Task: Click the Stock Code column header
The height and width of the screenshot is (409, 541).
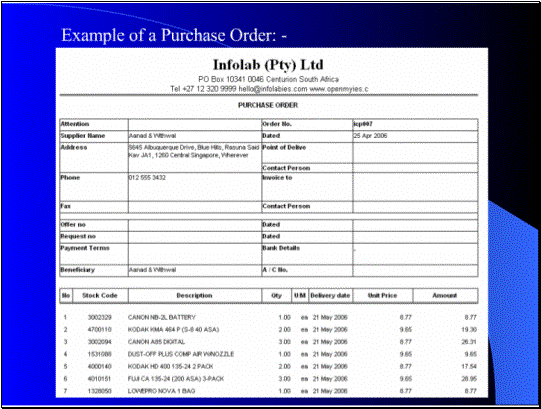Action: [x=100, y=296]
